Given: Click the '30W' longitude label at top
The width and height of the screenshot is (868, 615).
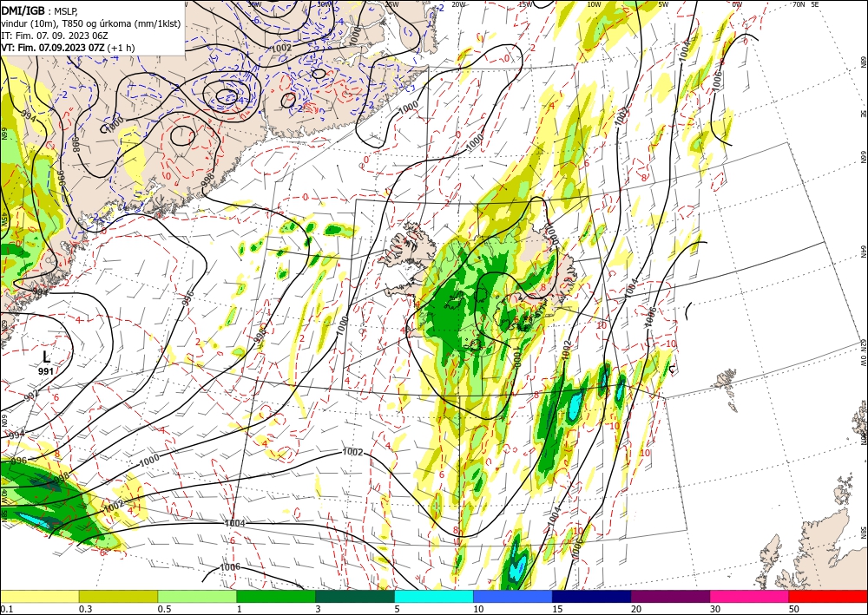Looking at the screenshot, I should click(325, 4).
